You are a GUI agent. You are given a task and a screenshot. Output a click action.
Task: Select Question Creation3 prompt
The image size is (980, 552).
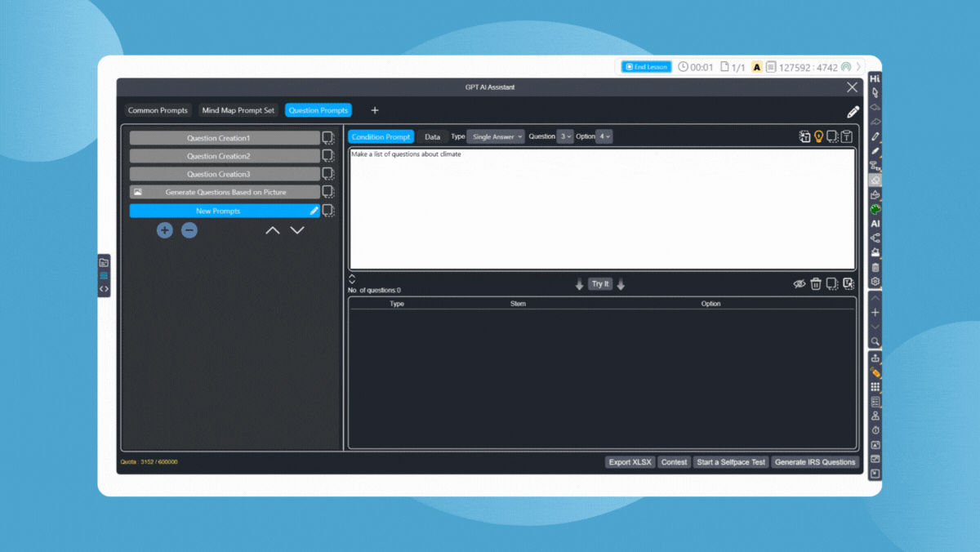pyautogui.click(x=225, y=174)
